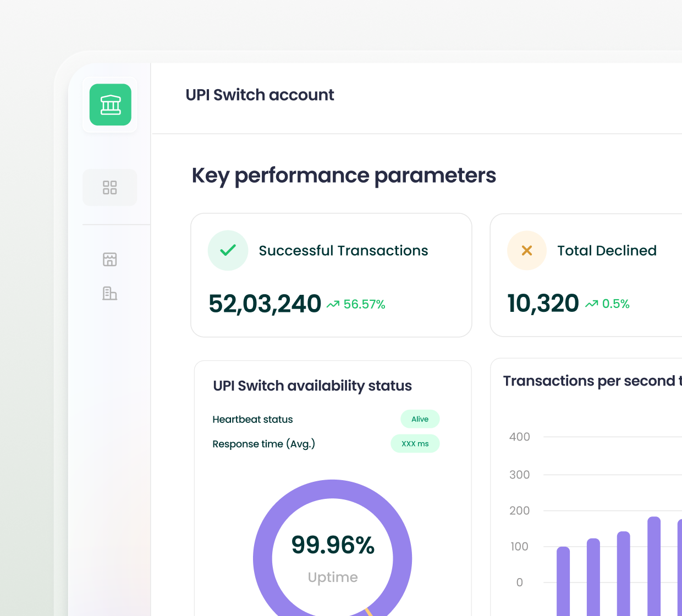
Task: Click the 0 axis label
Action: click(x=520, y=582)
